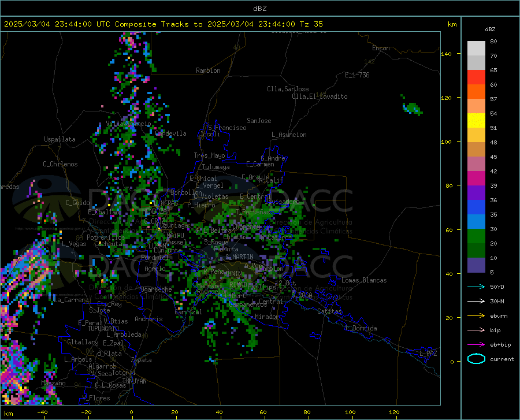Click the cyan 50YD arrow in legend
Screen dimensions: 520x420
476,287
